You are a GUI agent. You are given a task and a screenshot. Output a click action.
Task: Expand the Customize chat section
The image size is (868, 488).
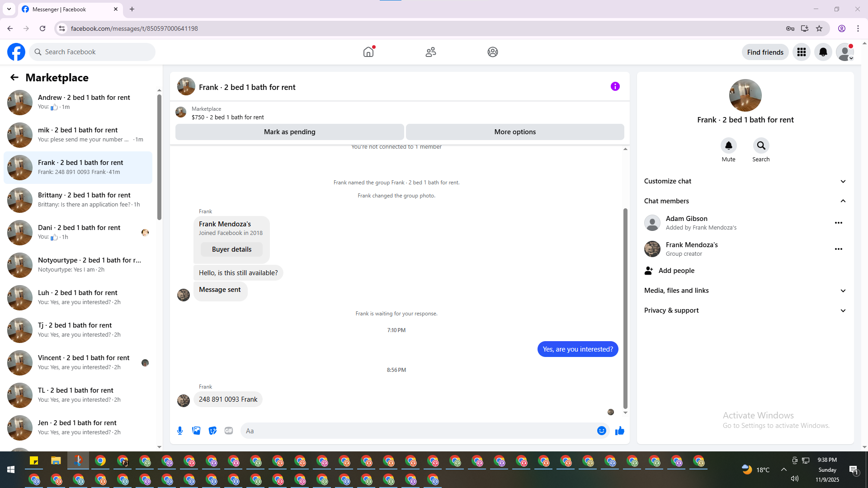[x=745, y=181]
